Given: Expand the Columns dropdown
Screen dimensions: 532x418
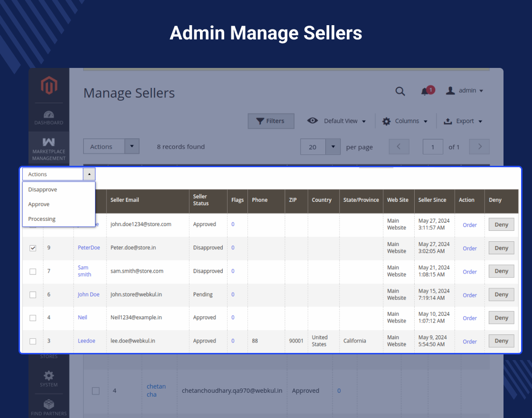Looking at the screenshot, I should 426,122.
